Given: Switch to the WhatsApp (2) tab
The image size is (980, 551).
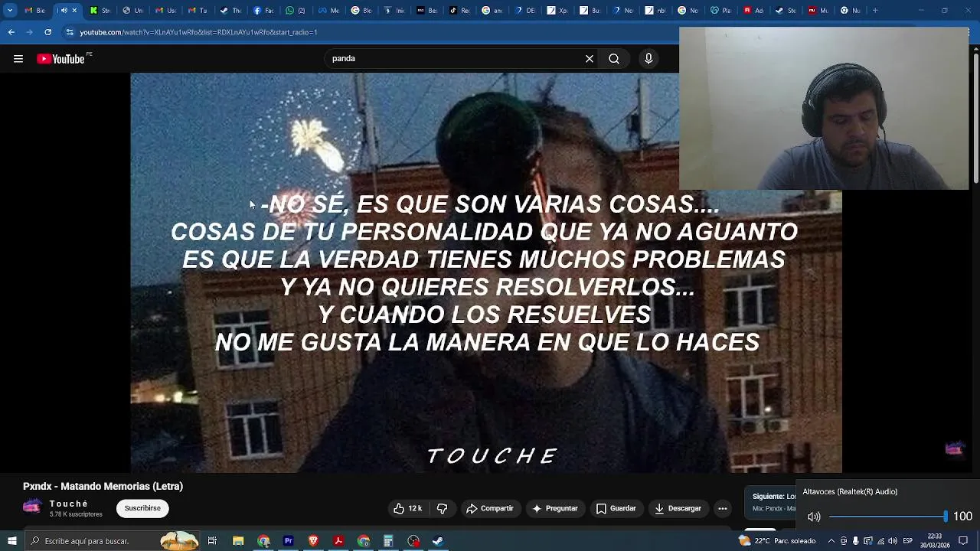Looking at the screenshot, I should 296,11.
